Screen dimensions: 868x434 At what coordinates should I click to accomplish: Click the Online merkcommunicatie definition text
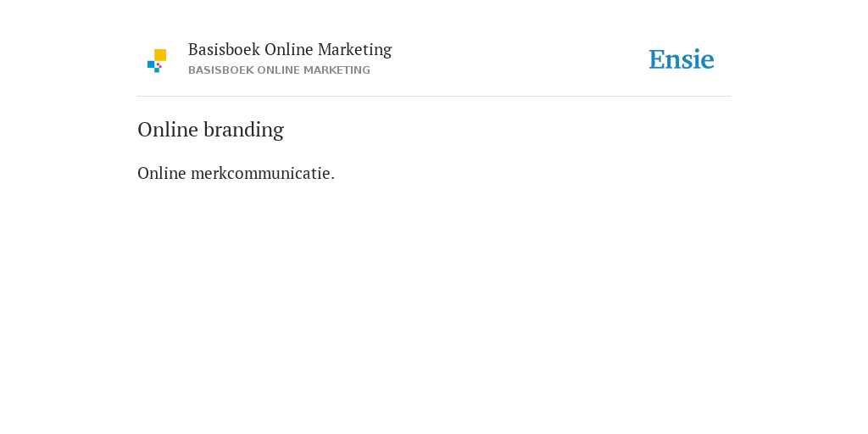tap(236, 173)
